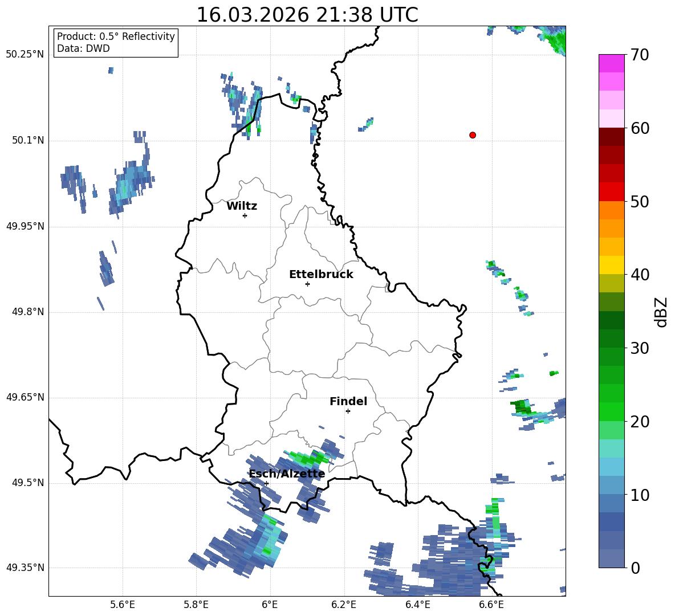Screen dimensions: 675x616
Task: Click the Esch/Alzette cross marker
Action: [266, 483]
